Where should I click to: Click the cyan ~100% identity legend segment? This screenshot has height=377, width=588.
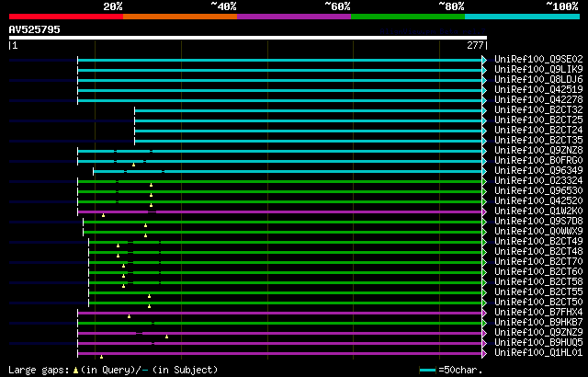point(523,17)
